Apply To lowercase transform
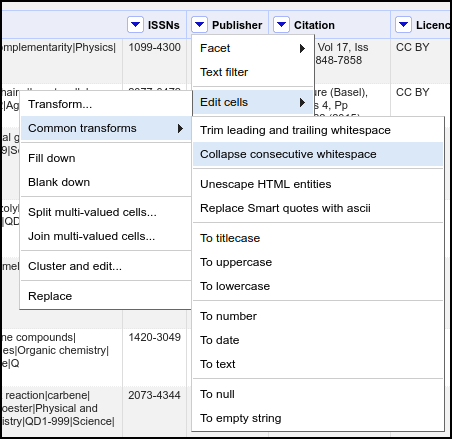The image size is (452, 439). (318, 286)
